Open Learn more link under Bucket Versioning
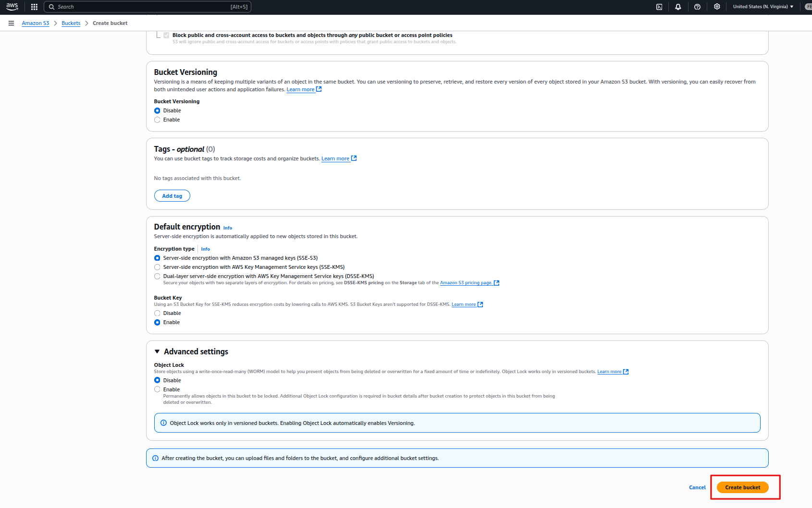Image resolution: width=812 pixels, height=508 pixels. point(300,89)
